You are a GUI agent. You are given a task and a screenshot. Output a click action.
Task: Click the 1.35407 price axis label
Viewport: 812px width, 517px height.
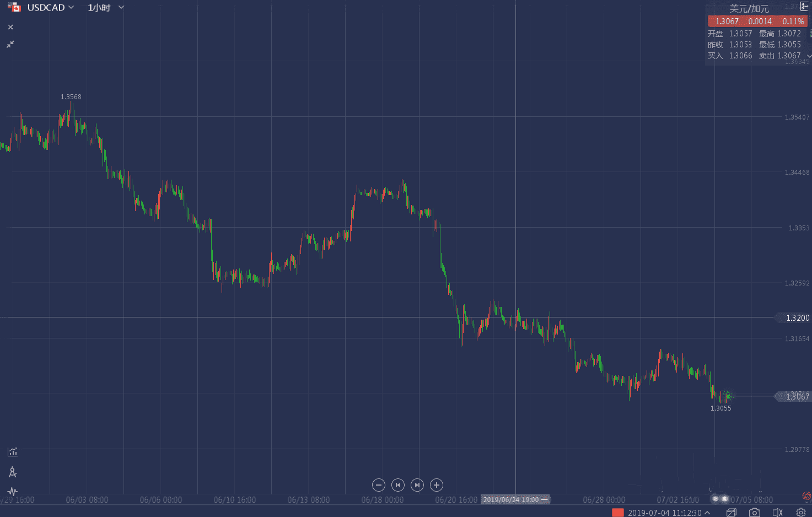[x=797, y=117]
